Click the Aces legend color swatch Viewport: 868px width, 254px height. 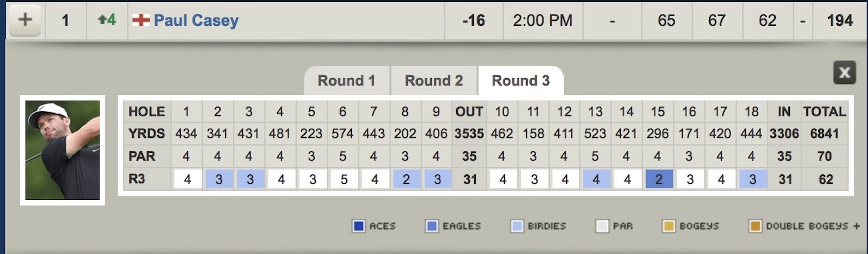click(x=359, y=226)
